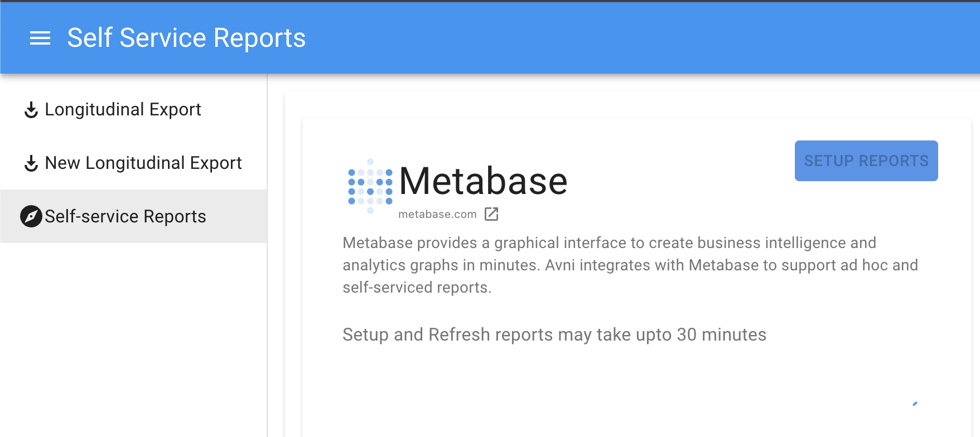Viewport: 980px width, 437px height.
Task: Open the hamburger navigation menu
Action: [x=40, y=38]
